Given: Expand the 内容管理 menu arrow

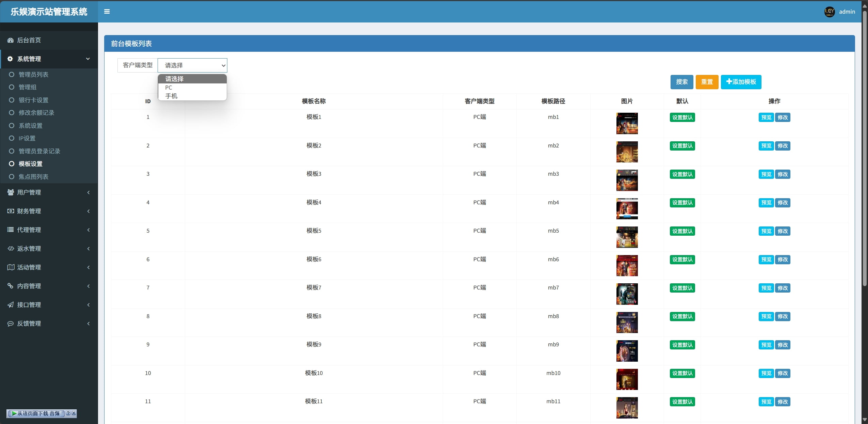Looking at the screenshot, I should 89,286.
